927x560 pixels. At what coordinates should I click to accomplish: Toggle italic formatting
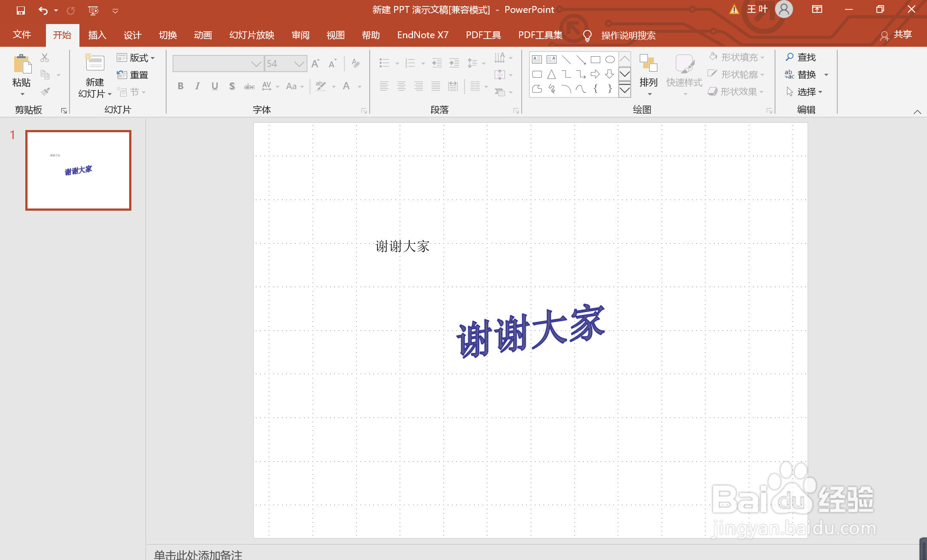click(x=197, y=86)
